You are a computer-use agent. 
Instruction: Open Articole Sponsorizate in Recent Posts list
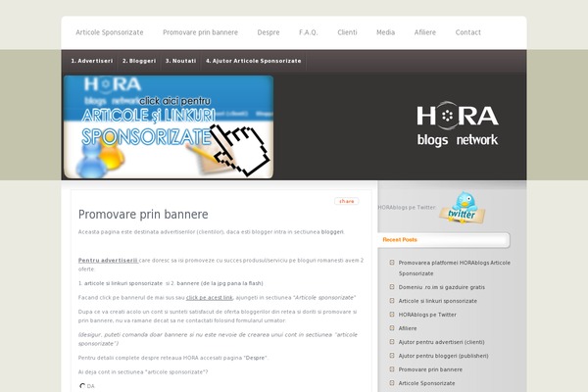[426, 383]
